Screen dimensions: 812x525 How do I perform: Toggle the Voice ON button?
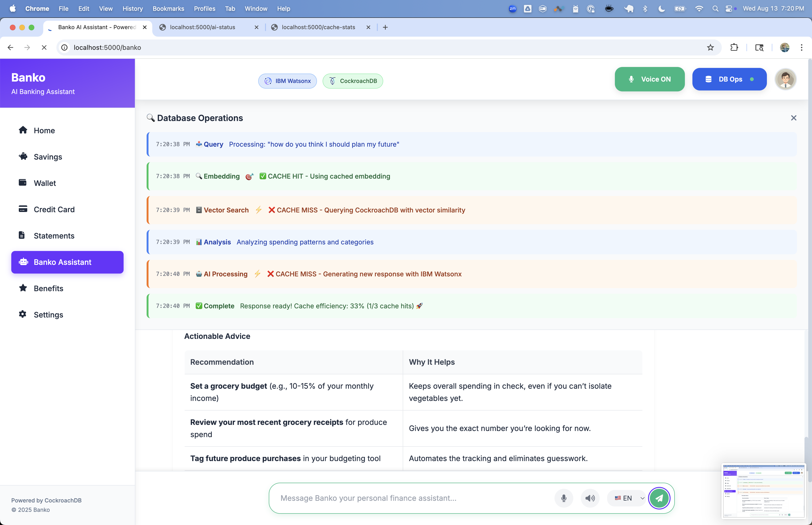click(649, 79)
